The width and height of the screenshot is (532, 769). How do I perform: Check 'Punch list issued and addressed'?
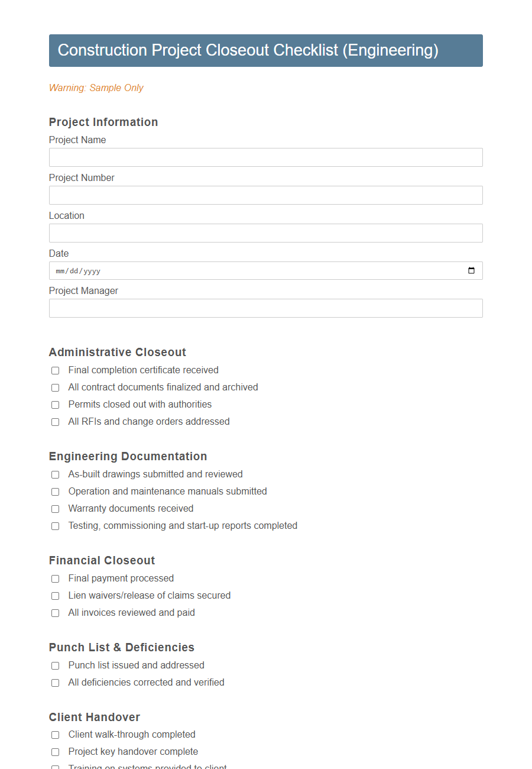[x=55, y=665]
